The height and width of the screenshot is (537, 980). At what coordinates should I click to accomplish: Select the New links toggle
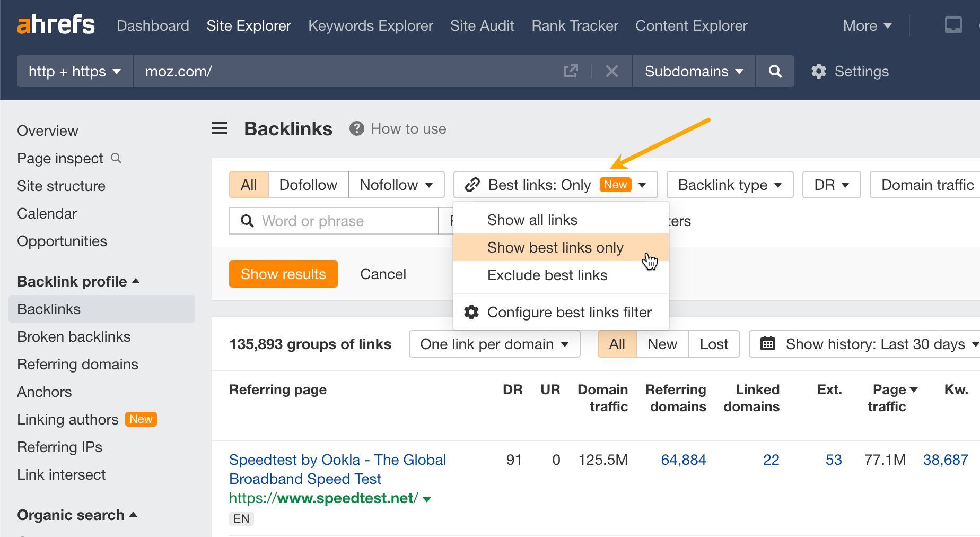(662, 344)
